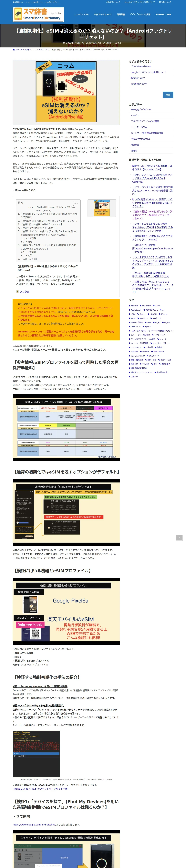Image resolution: width=186 pixels, height=868 pixels.
Task: Toggle the 目次 table of contents collapse icon
Action: pos(76,203)
